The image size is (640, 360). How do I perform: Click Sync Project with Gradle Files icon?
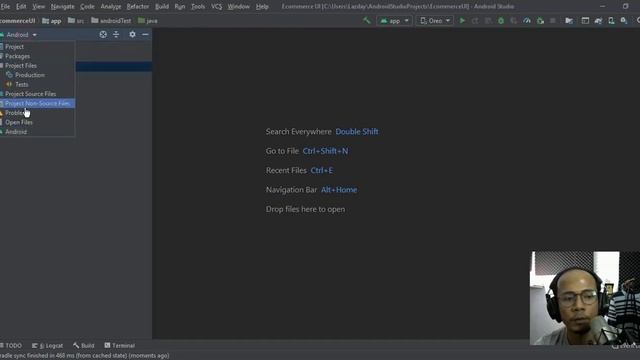point(598,21)
